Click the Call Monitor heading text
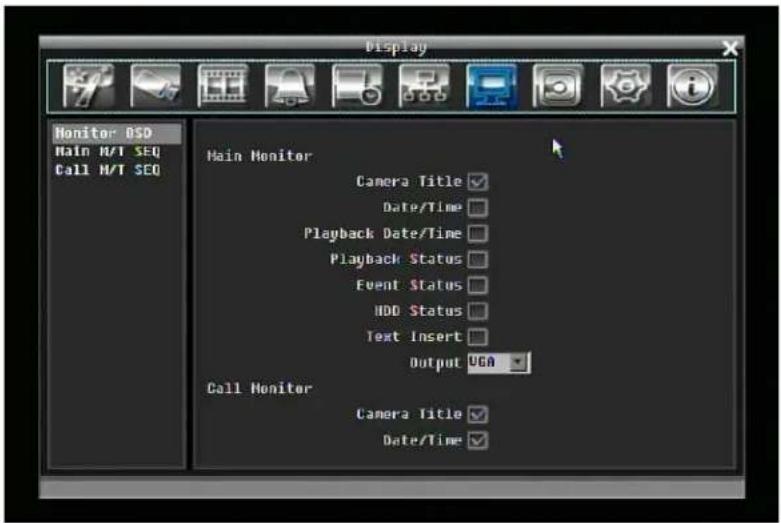781x523 pixels. (x=260, y=389)
